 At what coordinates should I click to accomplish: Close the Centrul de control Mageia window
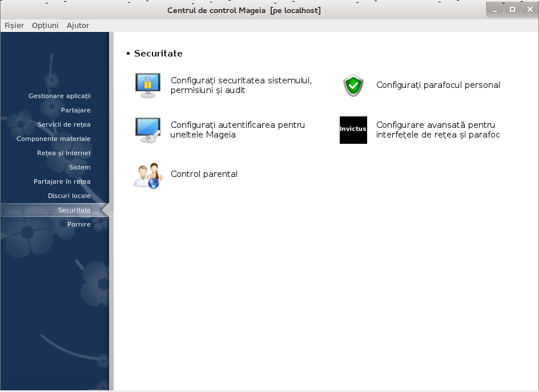(530, 10)
